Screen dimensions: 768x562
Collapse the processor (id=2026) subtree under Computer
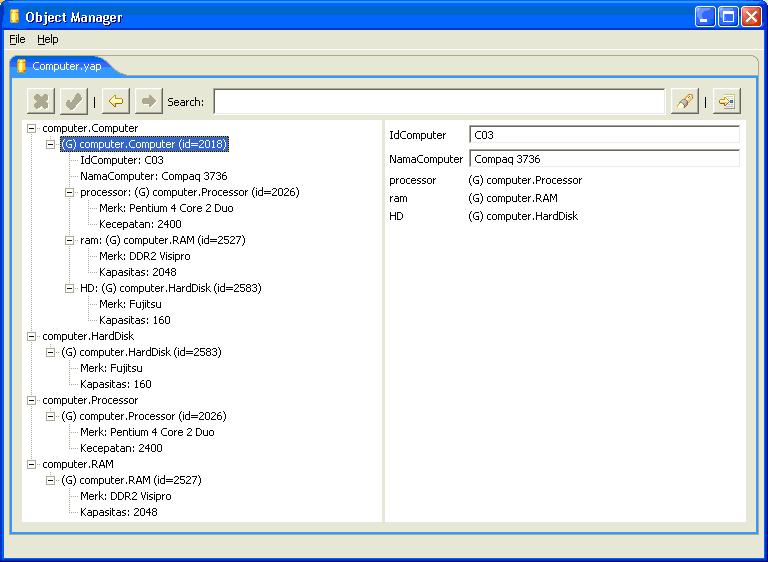(x=70, y=193)
